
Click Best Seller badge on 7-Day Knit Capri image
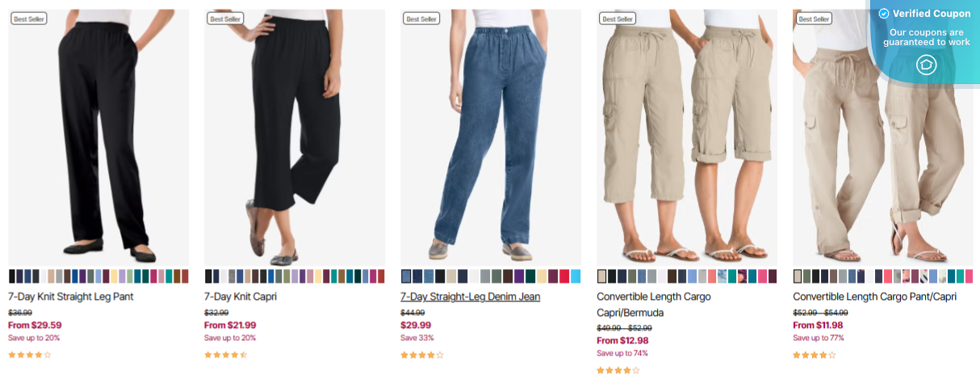(226, 19)
